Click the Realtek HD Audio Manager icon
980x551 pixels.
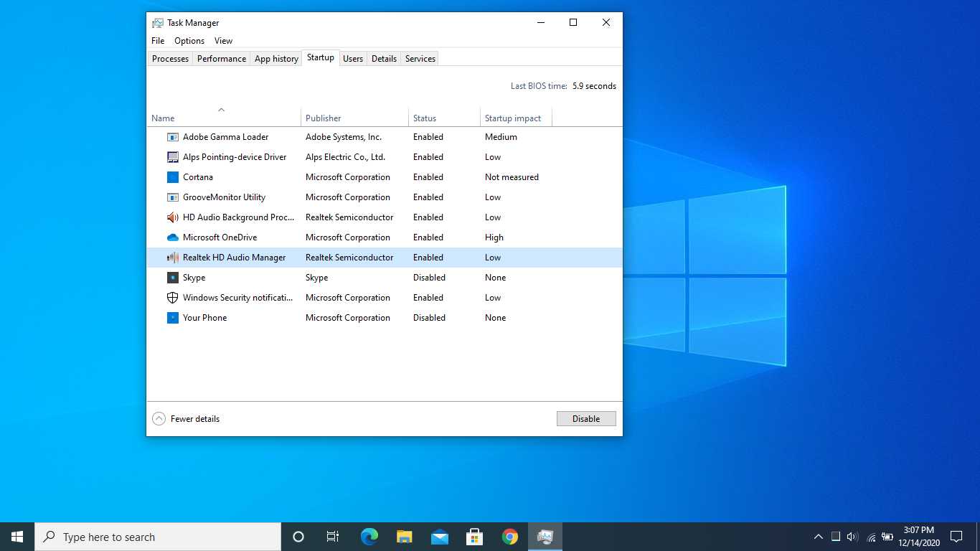click(x=172, y=258)
